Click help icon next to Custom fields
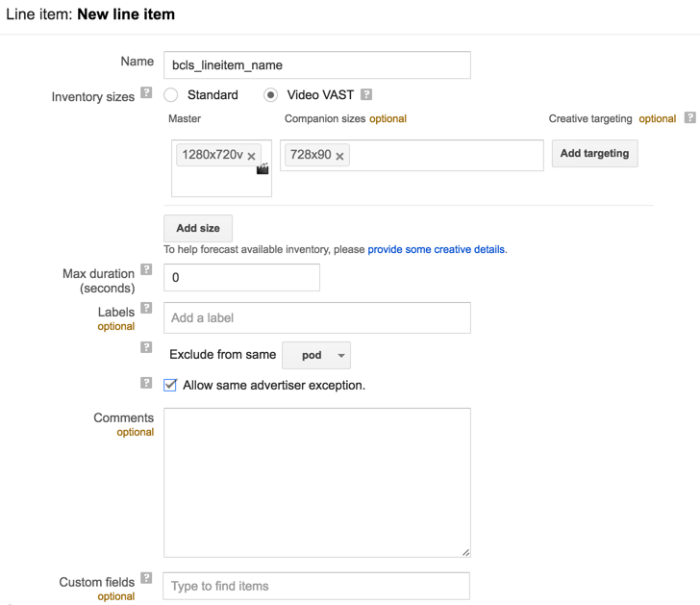The width and height of the screenshot is (700, 605). tap(146, 579)
